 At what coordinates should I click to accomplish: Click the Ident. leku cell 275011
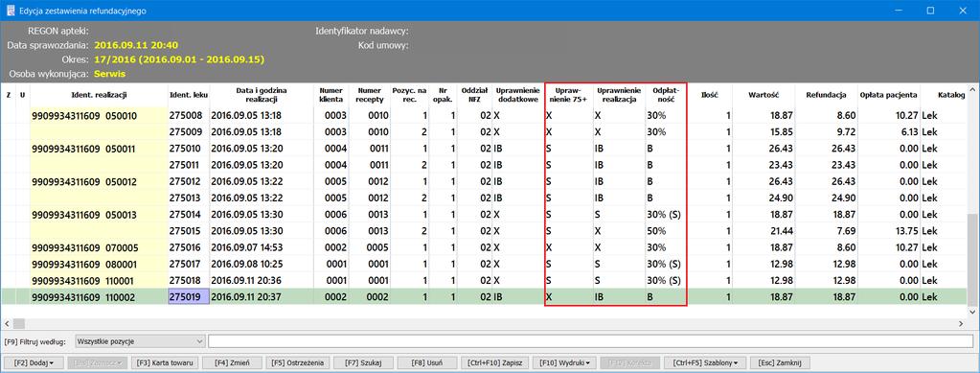(x=188, y=165)
